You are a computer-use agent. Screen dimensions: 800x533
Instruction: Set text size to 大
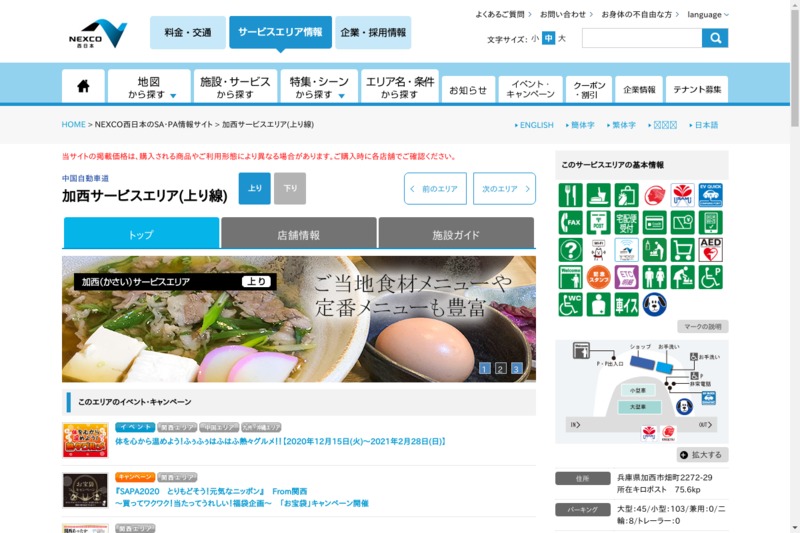(x=562, y=39)
